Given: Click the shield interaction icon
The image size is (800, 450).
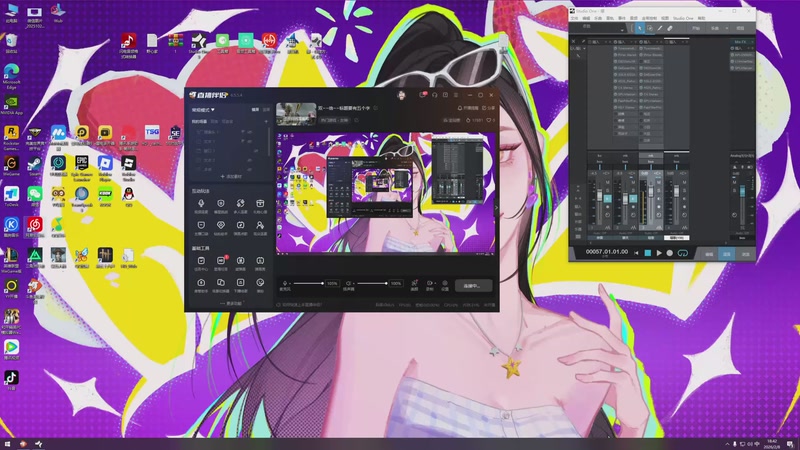Looking at the screenshot, I should (x=221, y=204).
